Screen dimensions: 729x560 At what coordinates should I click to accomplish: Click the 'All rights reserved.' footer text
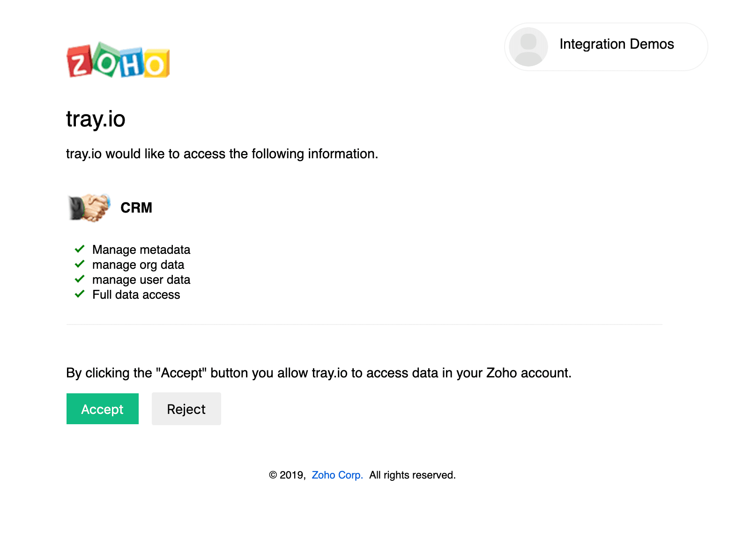point(412,475)
